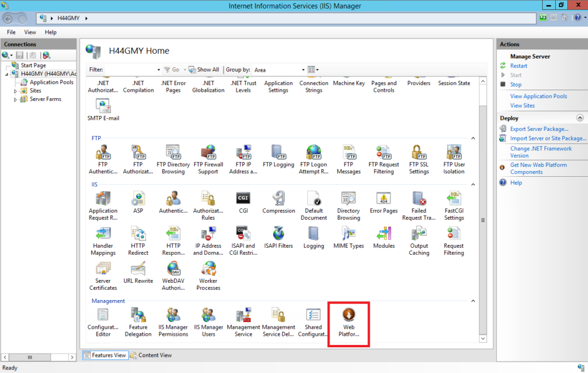Collapse the FTP features section

point(473,138)
